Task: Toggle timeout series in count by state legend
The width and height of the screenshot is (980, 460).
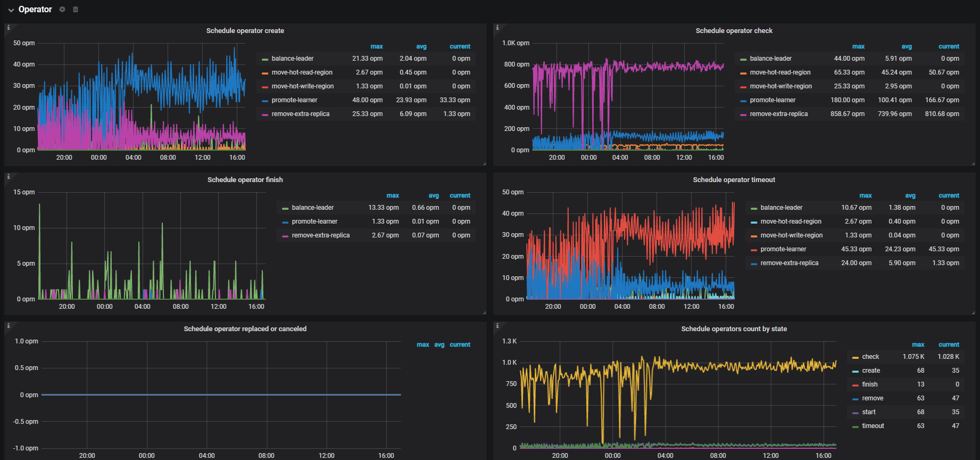Action: click(x=873, y=426)
